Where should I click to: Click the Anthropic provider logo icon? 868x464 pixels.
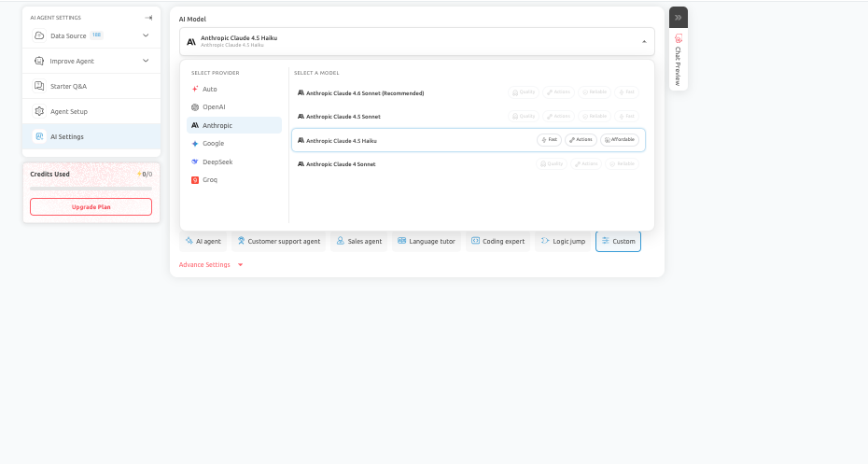[x=195, y=125]
